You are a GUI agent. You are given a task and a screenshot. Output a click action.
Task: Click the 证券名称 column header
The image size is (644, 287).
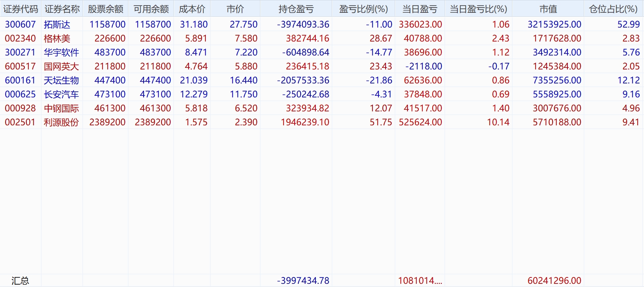click(62, 9)
